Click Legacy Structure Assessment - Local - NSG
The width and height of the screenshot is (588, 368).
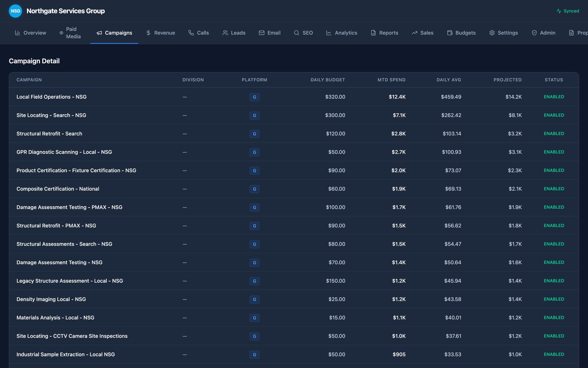(x=70, y=281)
